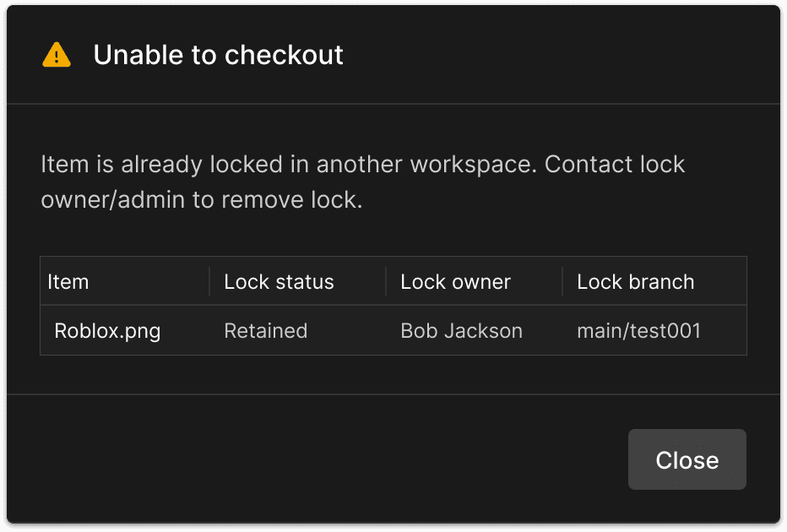
Task: Click the divider between Lock status and Lock owner
Action: click(386, 282)
